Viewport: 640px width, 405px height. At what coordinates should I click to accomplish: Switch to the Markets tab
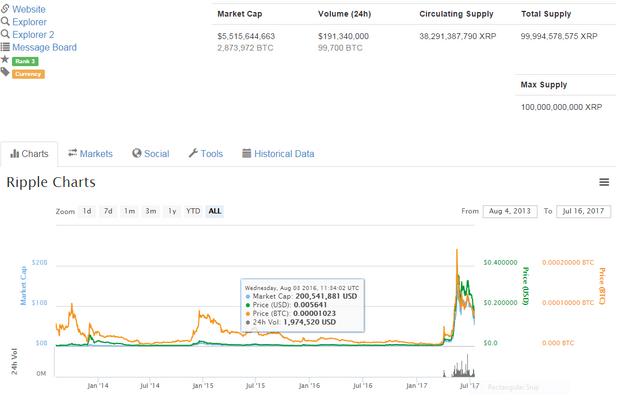[90, 154]
